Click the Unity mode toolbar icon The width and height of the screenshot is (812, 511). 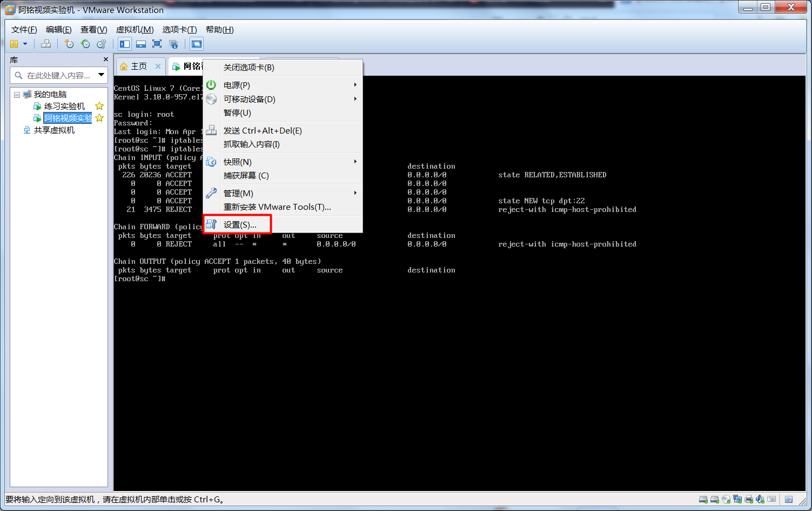pyautogui.click(x=173, y=44)
